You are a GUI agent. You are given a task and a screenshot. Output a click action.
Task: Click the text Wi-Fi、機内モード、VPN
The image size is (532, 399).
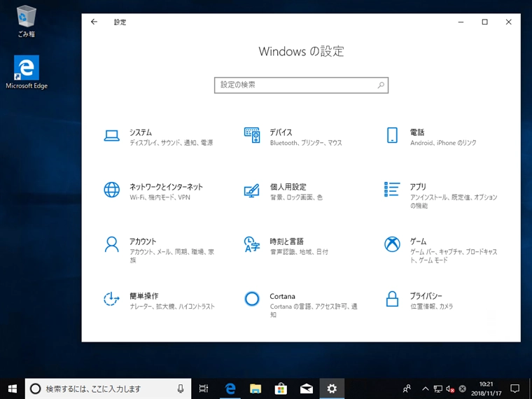tap(160, 197)
